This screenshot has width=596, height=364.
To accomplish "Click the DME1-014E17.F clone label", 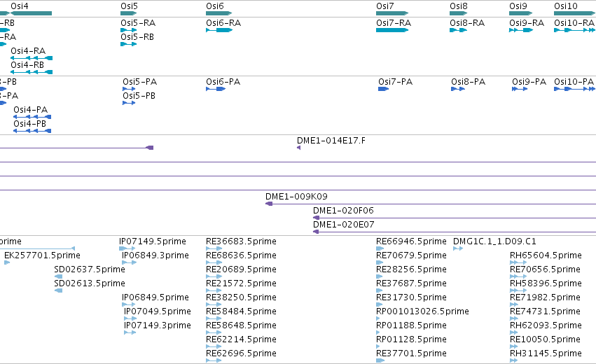I will coord(331,141).
